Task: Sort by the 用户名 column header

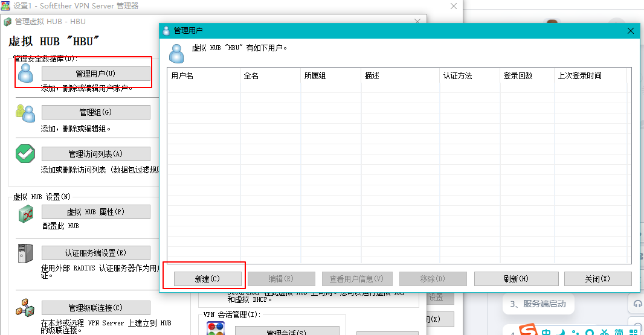Action: [x=204, y=75]
